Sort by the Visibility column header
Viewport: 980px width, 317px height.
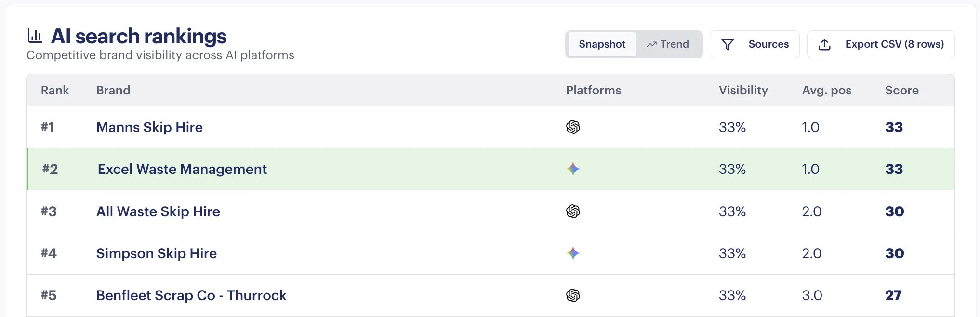tap(743, 90)
